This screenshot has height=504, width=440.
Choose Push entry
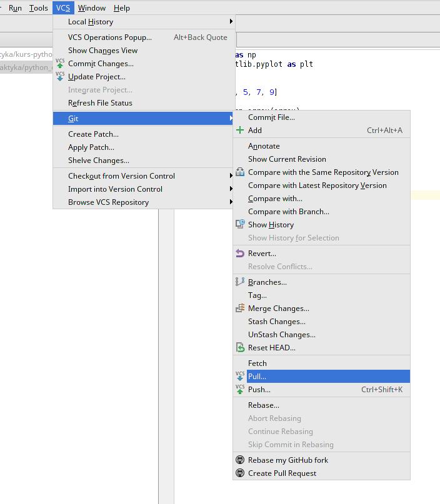click(x=321, y=389)
